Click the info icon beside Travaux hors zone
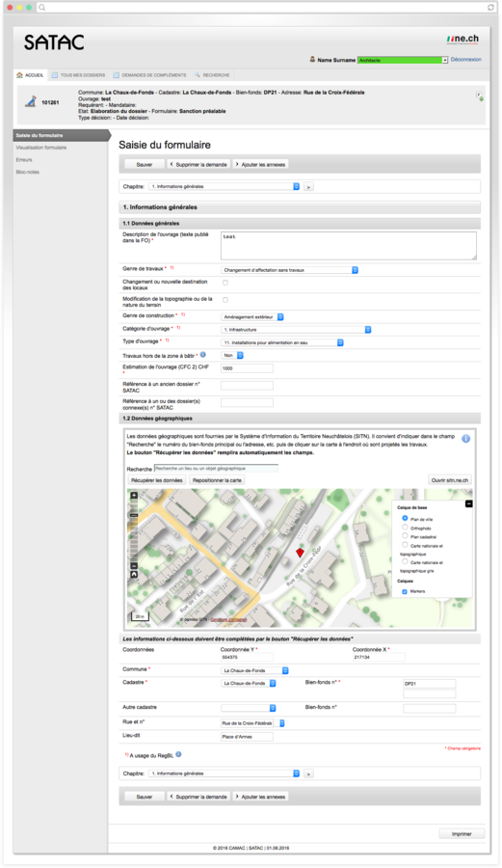This screenshot has width=502, height=868. click(203, 354)
